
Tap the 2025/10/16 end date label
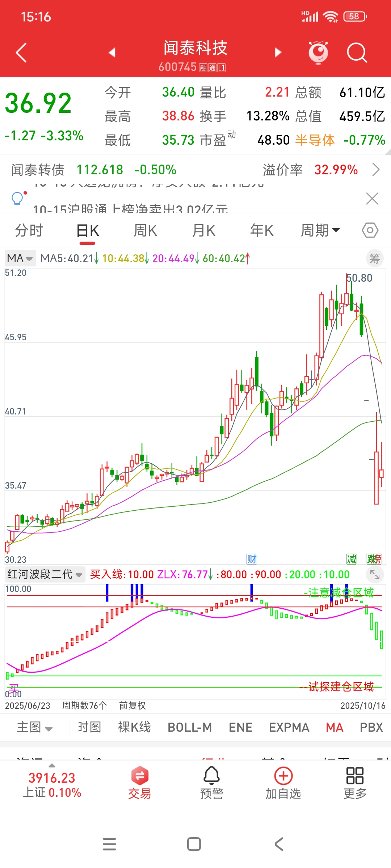point(363,705)
